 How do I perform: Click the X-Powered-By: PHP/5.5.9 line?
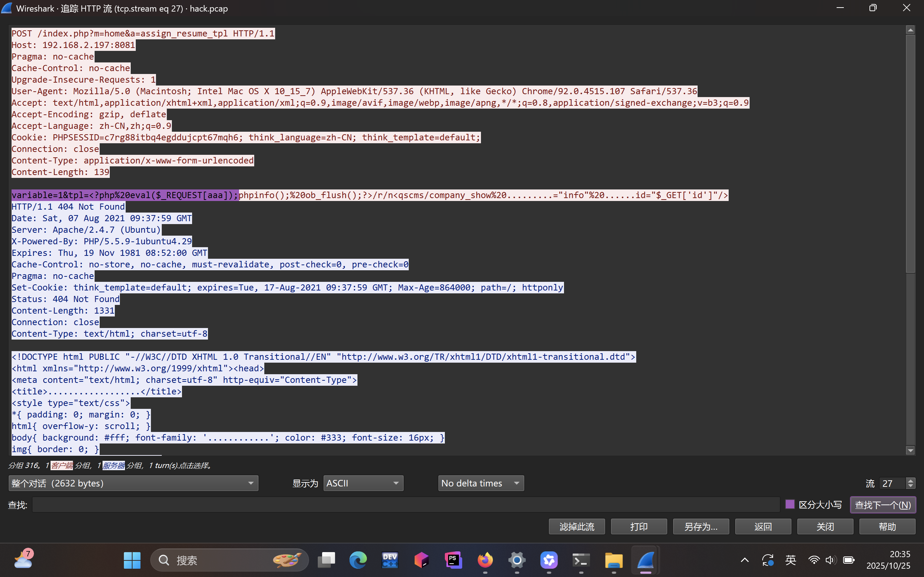tap(101, 241)
